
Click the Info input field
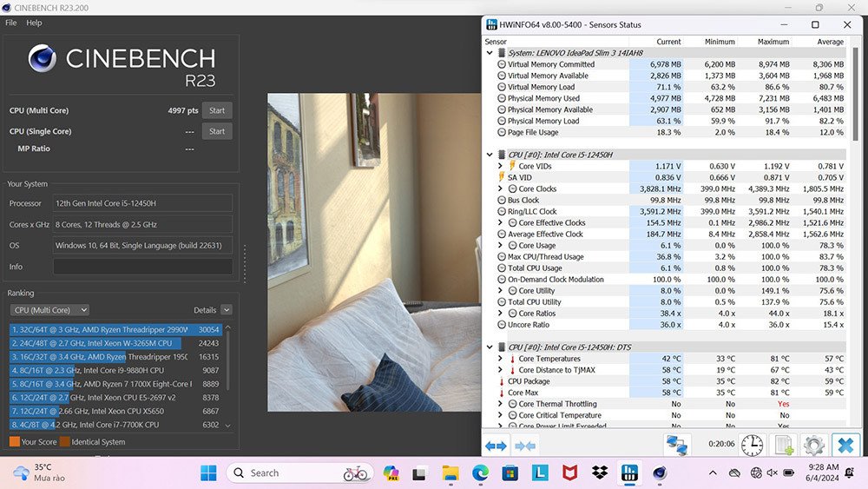click(x=142, y=267)
